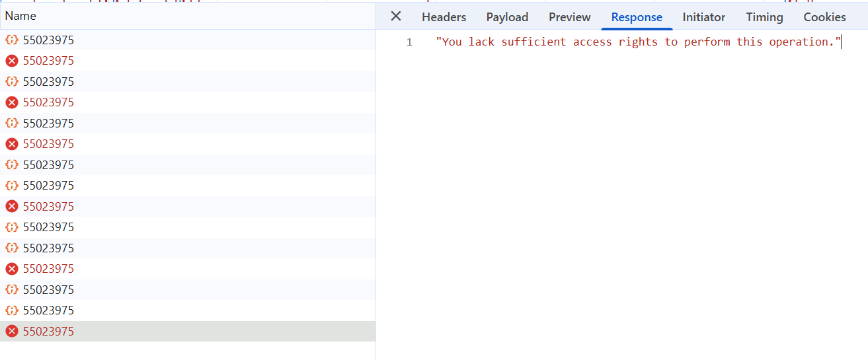Viewport: 868px width, 360px height.
Task: Switch to the Cookies tab
Action: pos(824,17)
